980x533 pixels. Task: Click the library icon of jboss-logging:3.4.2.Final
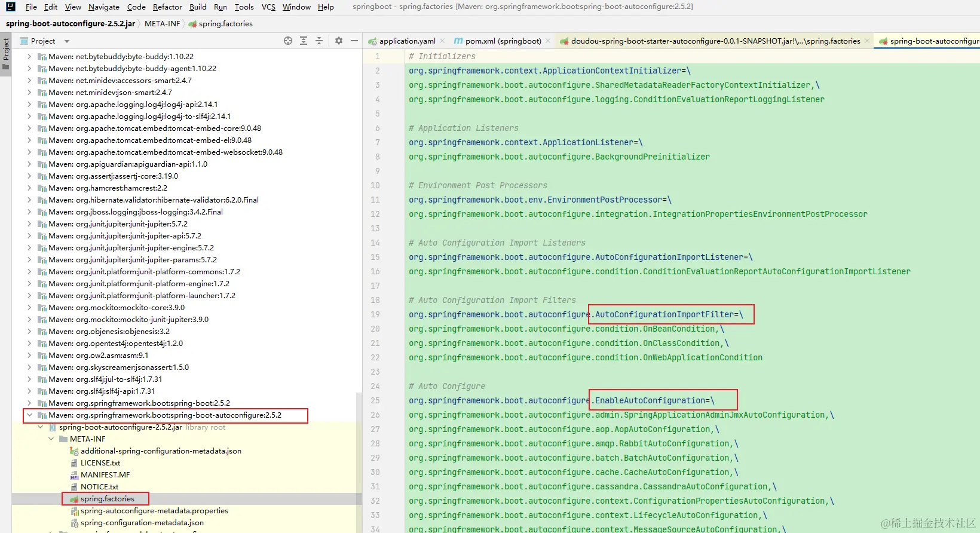click(42, 212)
